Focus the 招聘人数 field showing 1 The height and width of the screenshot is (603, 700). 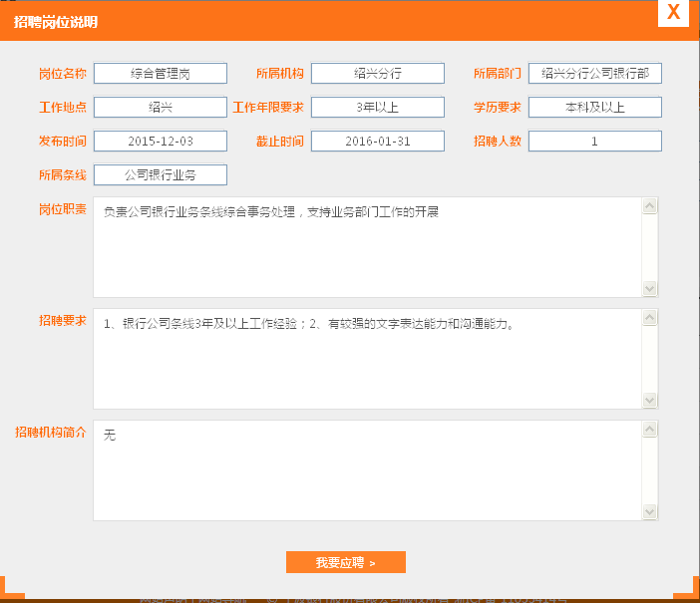pyautogui.click(x=594, y=142)
